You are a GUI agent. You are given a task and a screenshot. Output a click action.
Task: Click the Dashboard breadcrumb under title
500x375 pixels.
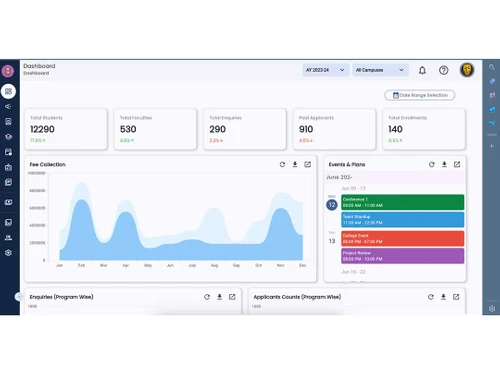pos(36,73)
